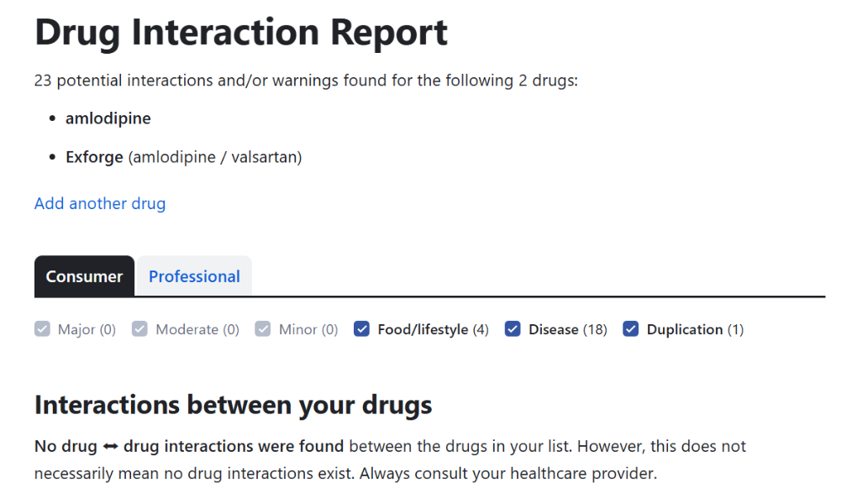This screenshot has height=504, width=852.
Task: Click the (amlodipine / valsartan) ingredients text
Action: click(214, 157)
